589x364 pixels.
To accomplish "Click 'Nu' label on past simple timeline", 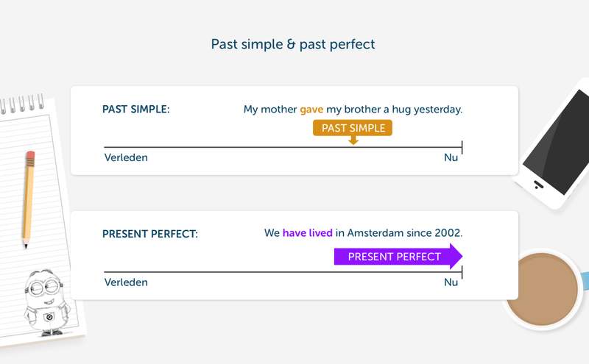I will [451, 157].
